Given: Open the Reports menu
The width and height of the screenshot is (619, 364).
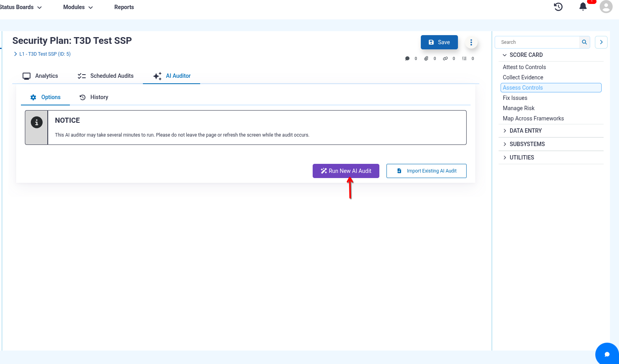Looking at the screenshot, I should (124, 7).
